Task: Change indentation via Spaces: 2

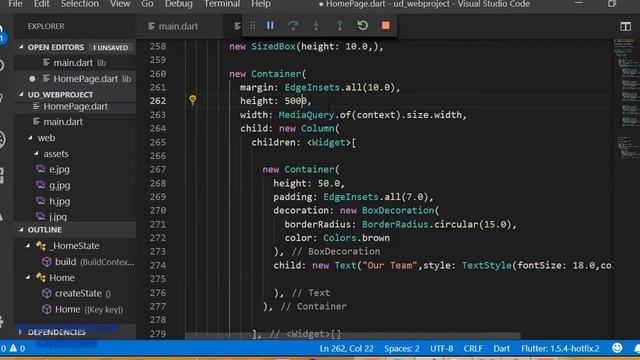Action: [402, 349]
